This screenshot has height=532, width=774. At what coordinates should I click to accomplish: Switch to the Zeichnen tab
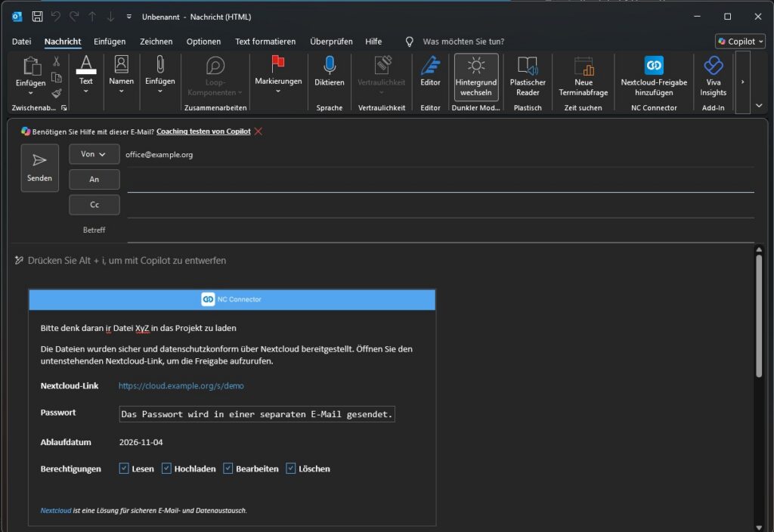click(x=156, y=42)
